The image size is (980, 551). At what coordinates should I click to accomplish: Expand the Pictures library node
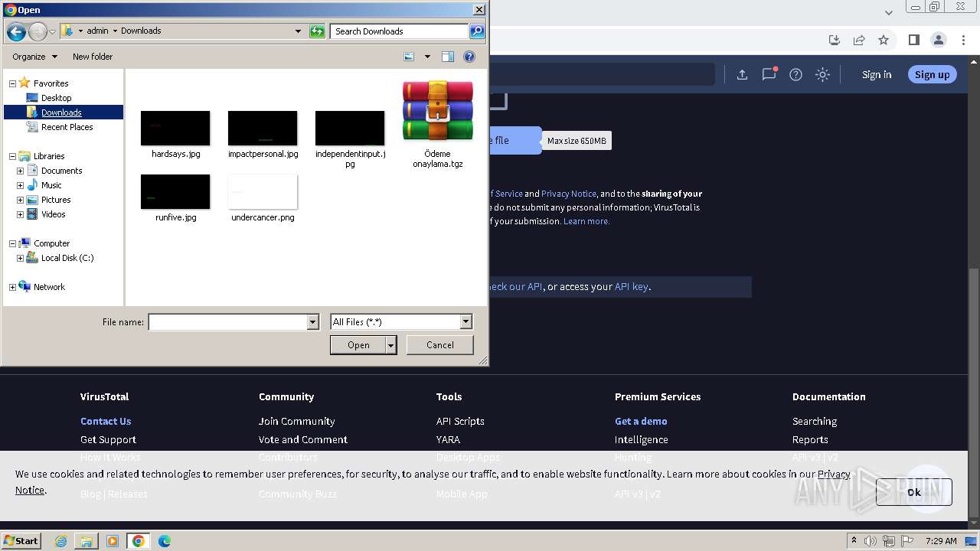[x=20, y=200]
